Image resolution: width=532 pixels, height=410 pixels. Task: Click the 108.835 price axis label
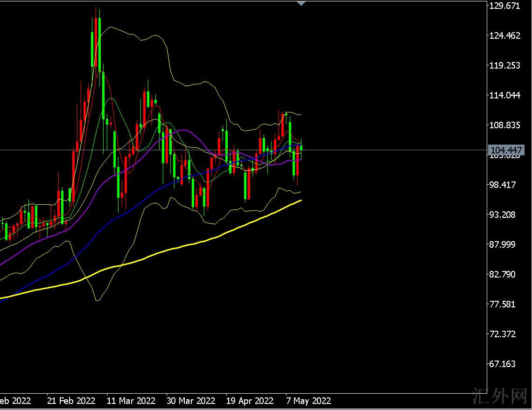pyautogui.click(x=505, y=125)
